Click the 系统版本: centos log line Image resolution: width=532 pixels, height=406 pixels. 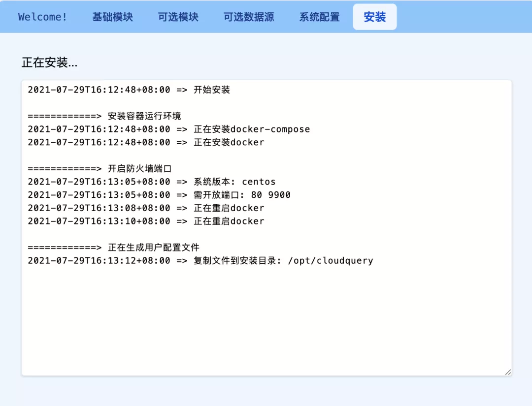[152, 182]
